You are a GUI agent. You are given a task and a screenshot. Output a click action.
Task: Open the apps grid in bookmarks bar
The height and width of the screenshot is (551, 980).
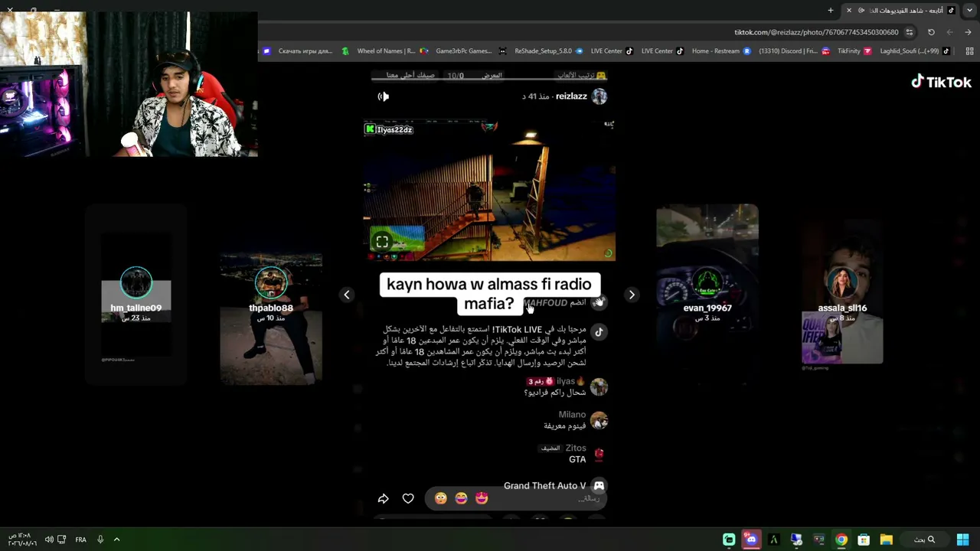tap(969, 51)
